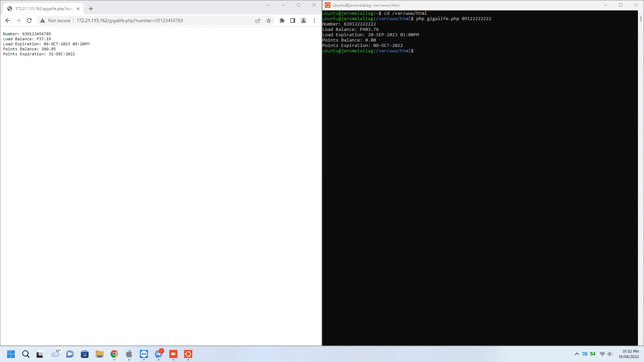Open the Chrome extensions puzzle icon
644x362 pixels.
[282, 20]
